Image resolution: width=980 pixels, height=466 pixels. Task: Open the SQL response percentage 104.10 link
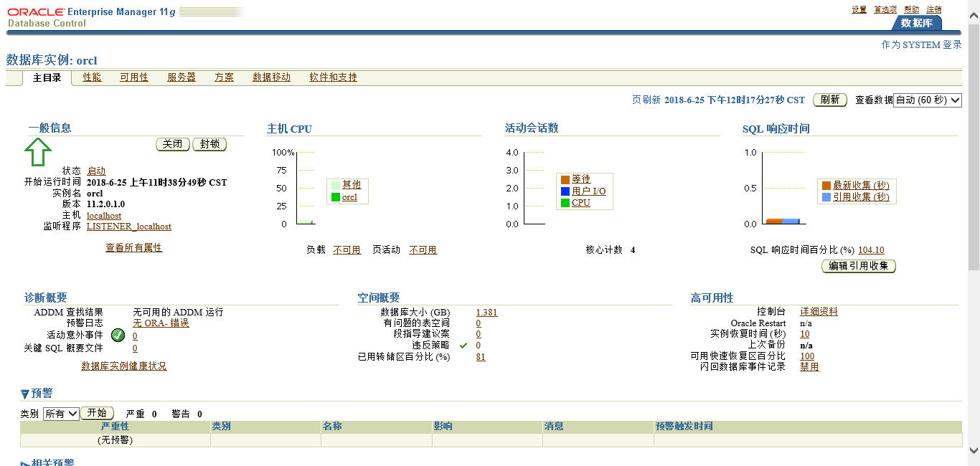click(x=871, y=250)
